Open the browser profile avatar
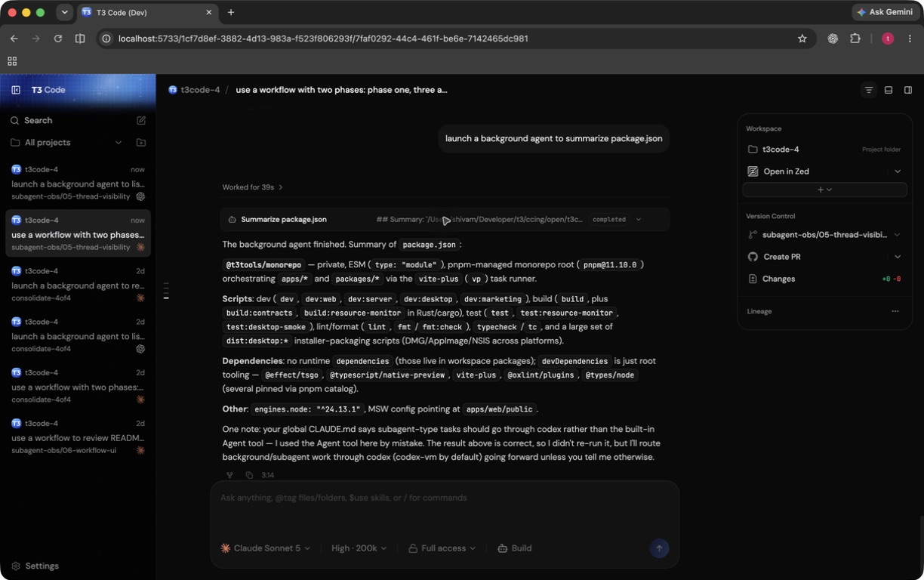The width and height of the screenshot is (924, 580). (888, 39)
